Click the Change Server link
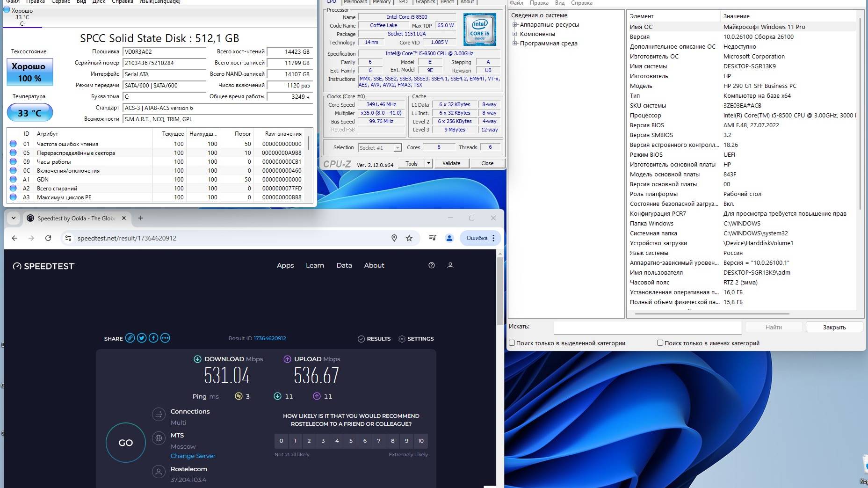The width and height of the screenshot is (868, 488). pos(193,456)
